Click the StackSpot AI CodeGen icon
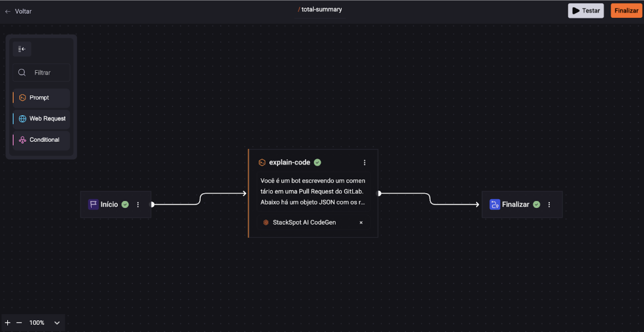The width and height of the screenshot is (644, 332). pos(266,222)
